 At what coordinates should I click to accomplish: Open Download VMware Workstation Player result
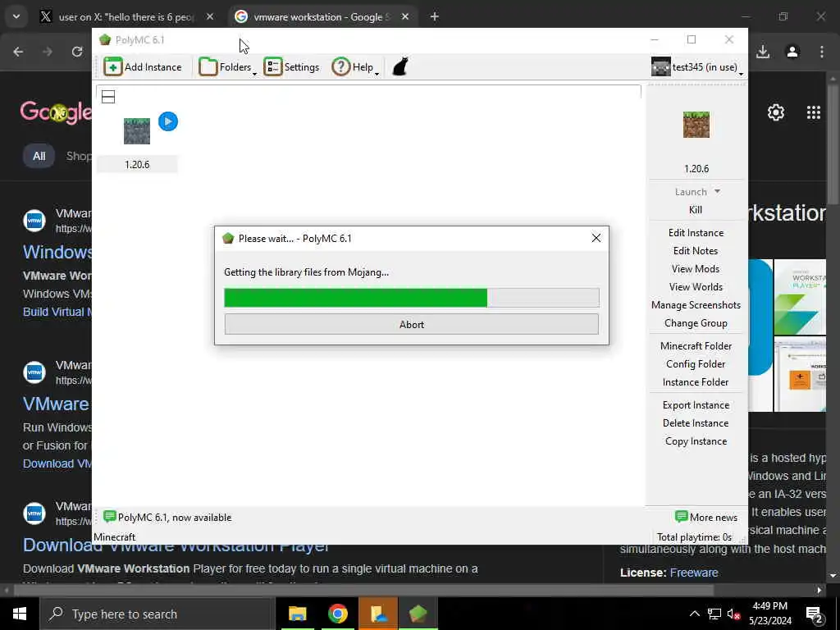tap(177, 546)
